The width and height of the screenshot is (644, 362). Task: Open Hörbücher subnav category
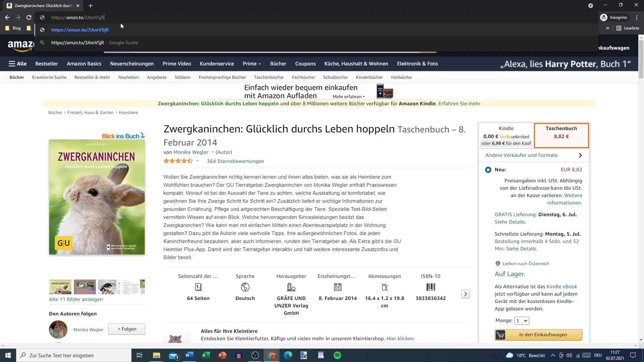click(x=401, y=77)
